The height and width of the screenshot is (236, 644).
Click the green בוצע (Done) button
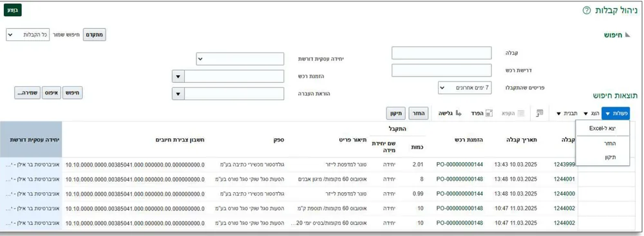(x=13, y=10)
